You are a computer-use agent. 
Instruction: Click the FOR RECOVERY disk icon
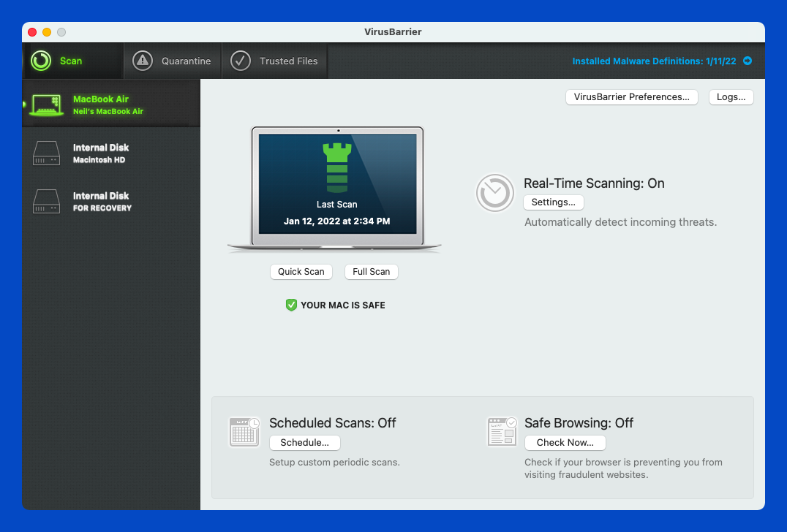pyautogui.click(x=47, y=201)
